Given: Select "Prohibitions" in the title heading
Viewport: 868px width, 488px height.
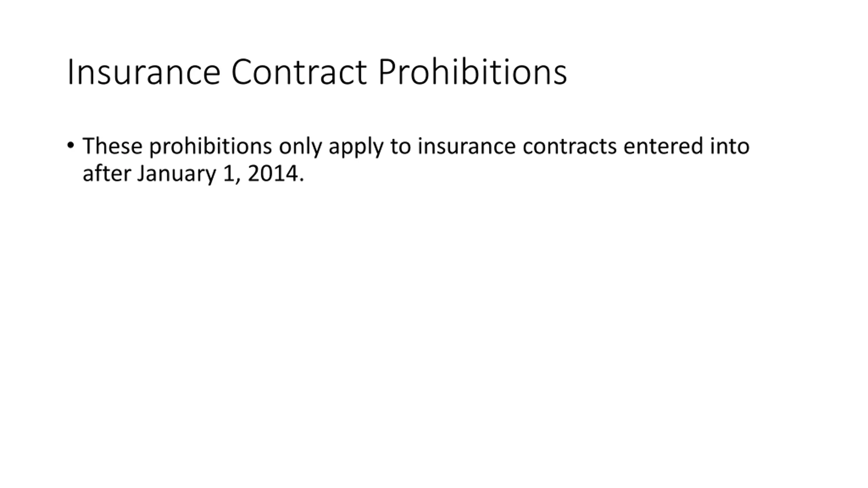Looking at the screenshot, I should pos(472,72).
